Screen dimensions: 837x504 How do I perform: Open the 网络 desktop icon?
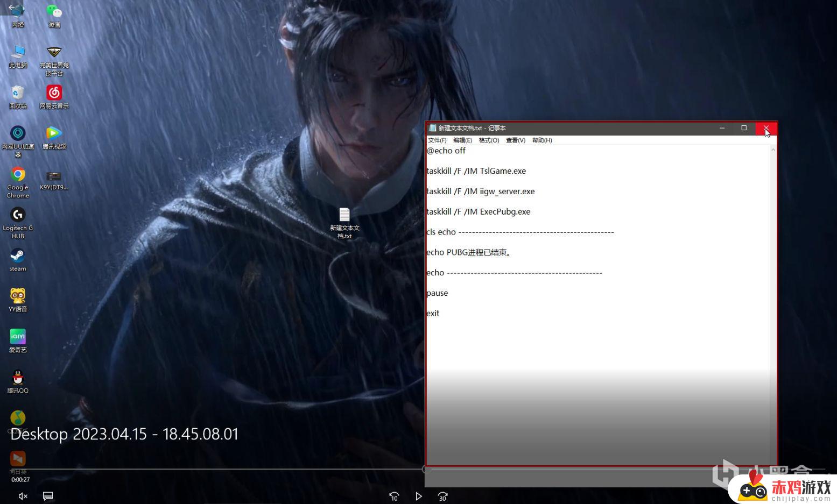18,15
